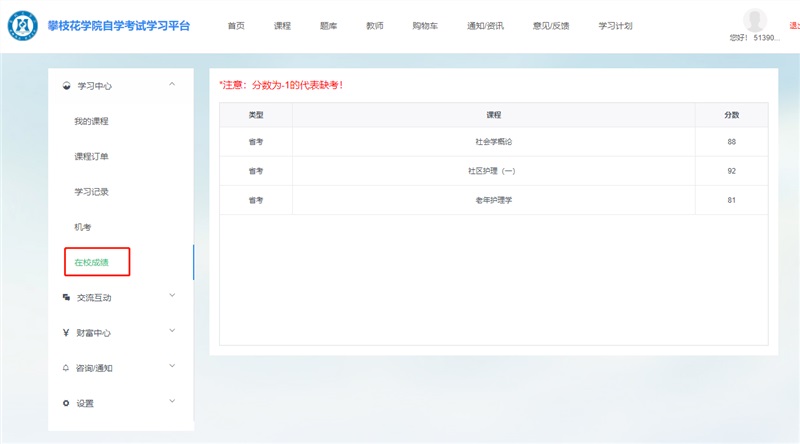The height and width of the screenshot is (444, 800).
Task: Open 意见/反馈 in the top navigation
Action: point(551,26)
